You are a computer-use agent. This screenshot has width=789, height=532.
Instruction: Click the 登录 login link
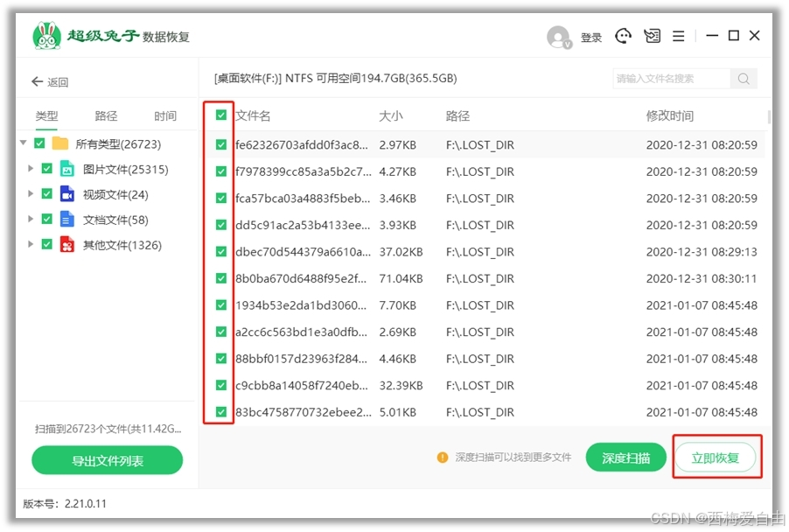[591, 38]
